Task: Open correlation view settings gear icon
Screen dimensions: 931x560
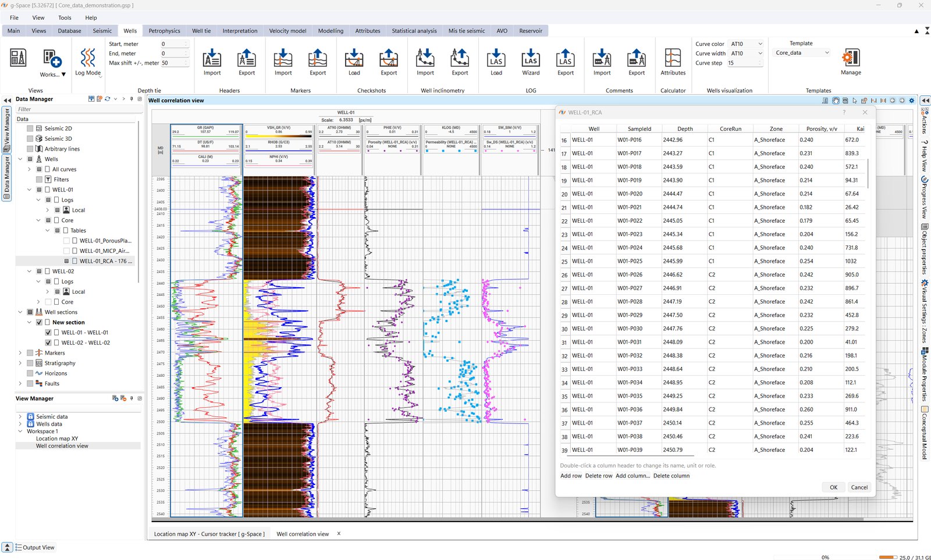Action: (x=912, y=101)
